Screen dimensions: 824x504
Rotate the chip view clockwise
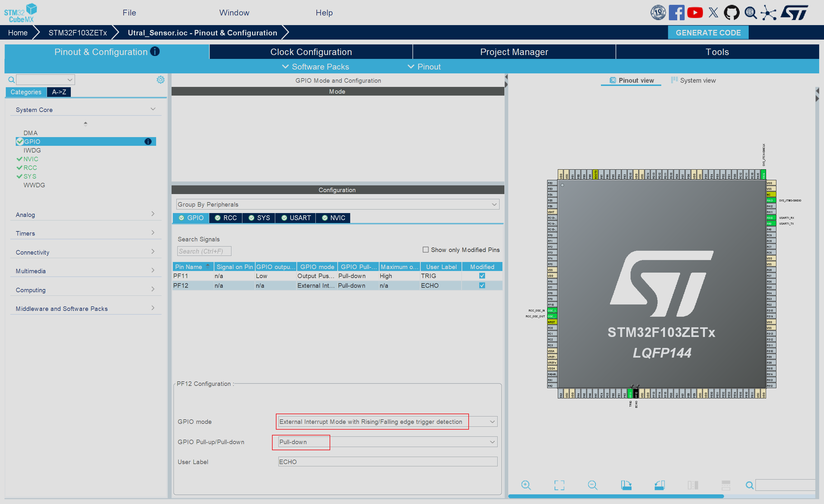pos(626,485)
